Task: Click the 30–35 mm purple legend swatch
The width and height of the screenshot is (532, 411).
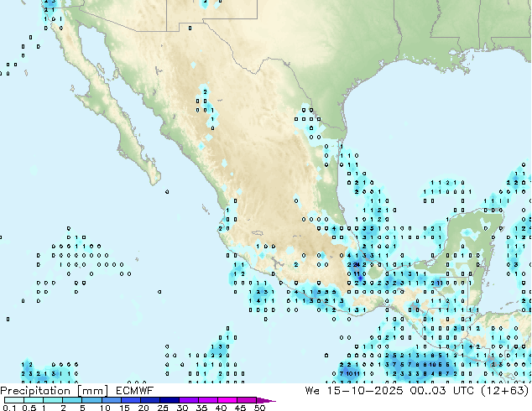Action: (x=189, y=400)
